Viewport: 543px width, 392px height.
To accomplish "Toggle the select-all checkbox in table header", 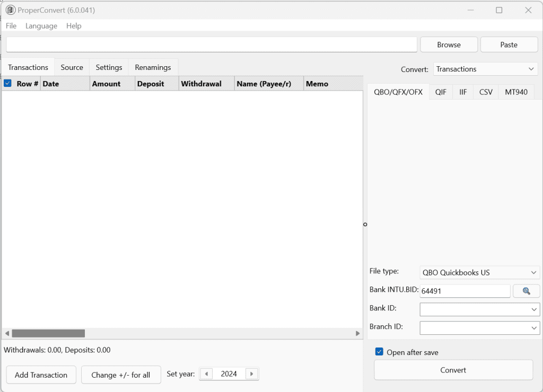I will click(8, 84).
